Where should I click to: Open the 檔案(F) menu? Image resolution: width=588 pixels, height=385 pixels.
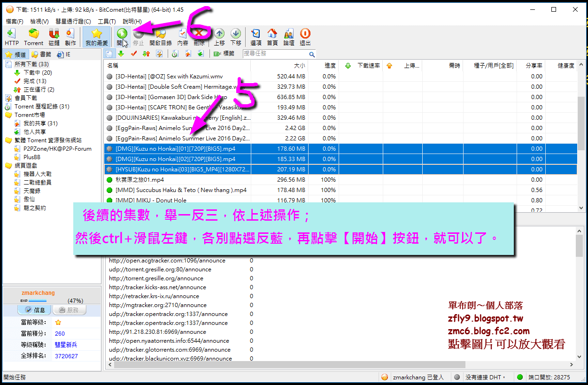pos(14,21)
